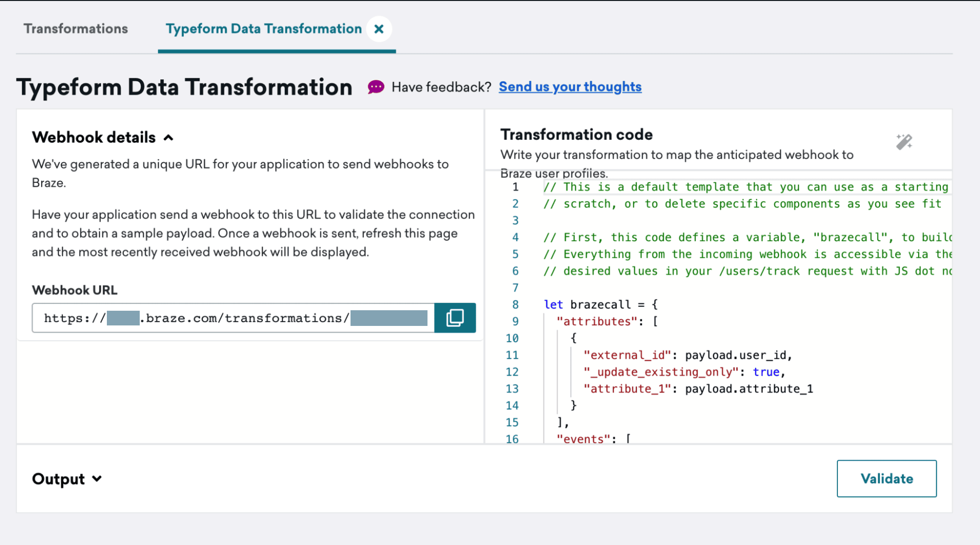
Task: Click the "_update_existing_only" code line
Action: pyautogui.click(x=684, y=372)
